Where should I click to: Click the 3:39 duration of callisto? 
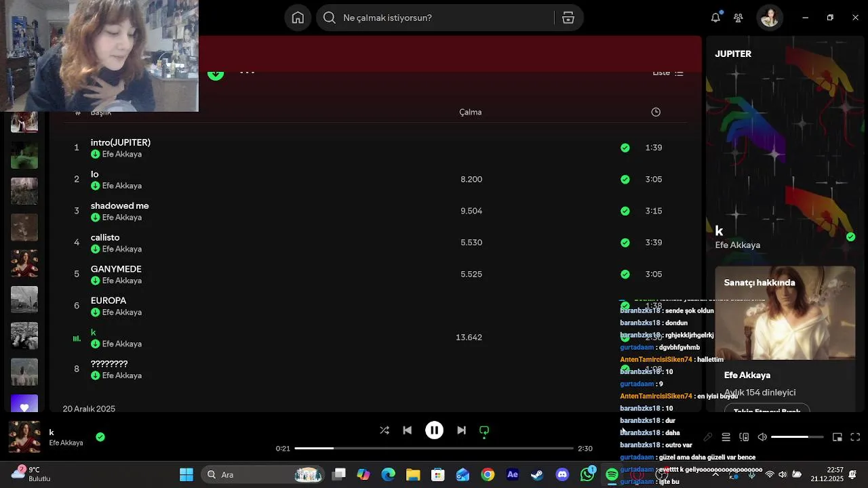pos(654,243)
